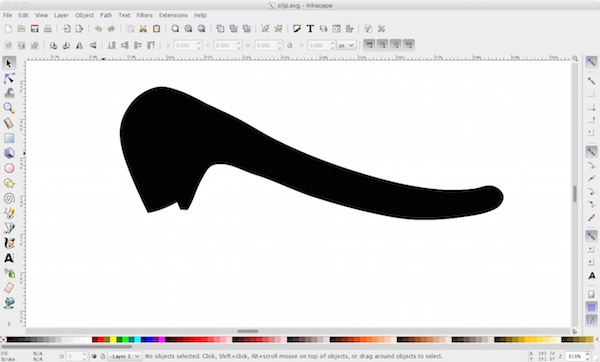Select the Spray tool
The image size is (600, 362).
click(9, 273)
